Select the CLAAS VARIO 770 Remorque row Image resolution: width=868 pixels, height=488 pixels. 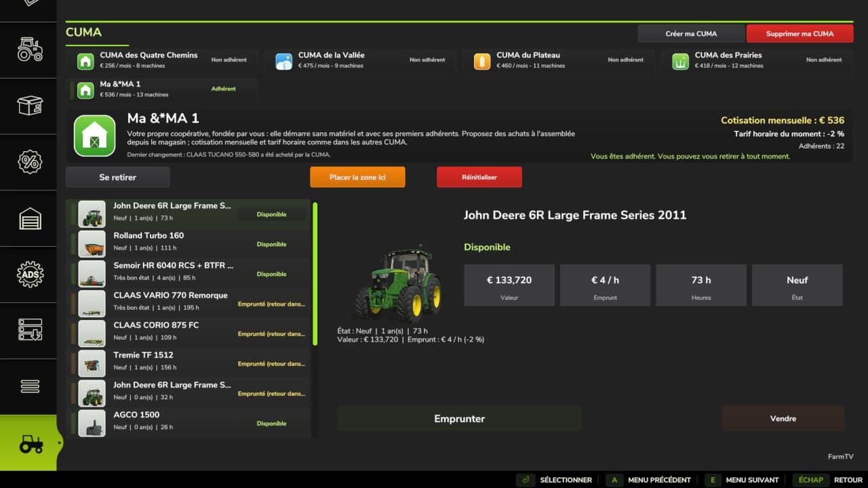click(x=188, y=304)
